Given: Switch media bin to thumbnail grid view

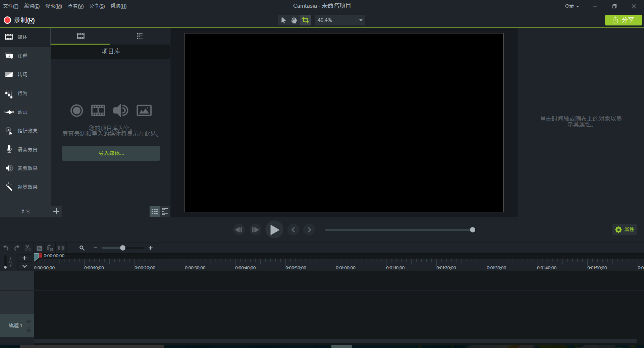Looking at the screenshot, I should (155, 211).
